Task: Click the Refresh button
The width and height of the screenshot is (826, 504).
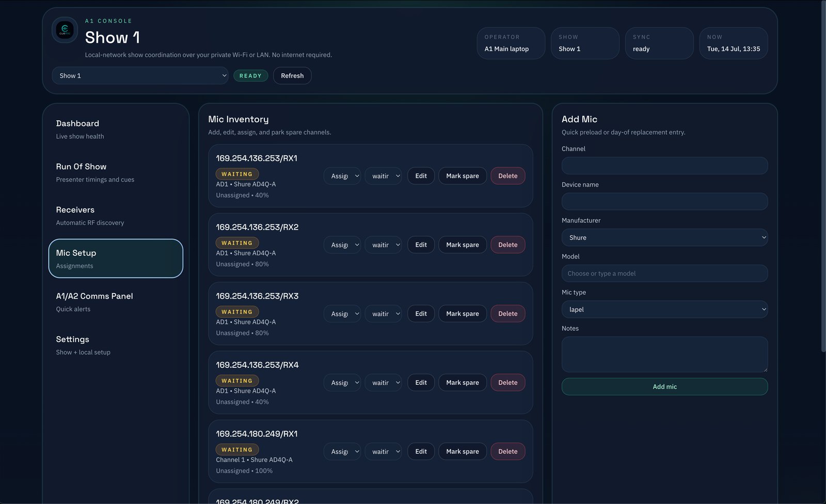Action: click(x=292, y=75)
